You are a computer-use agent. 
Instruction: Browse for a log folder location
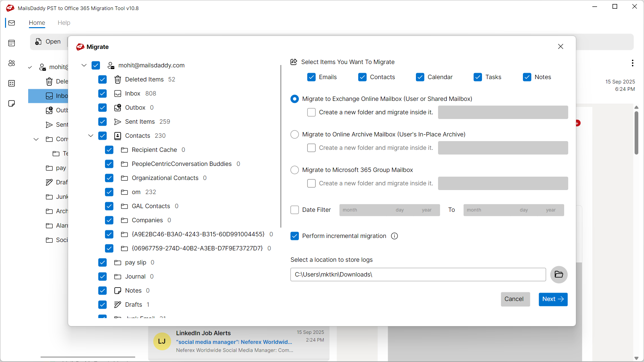559,275
